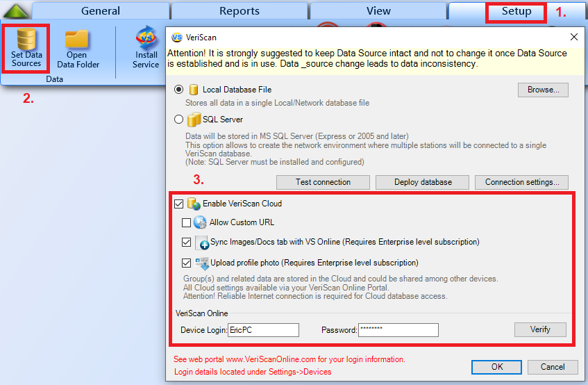Click the 'Attention! It is strongly suggested' warning text
Screen dimensions: 588x385
(x=367, y=58)
